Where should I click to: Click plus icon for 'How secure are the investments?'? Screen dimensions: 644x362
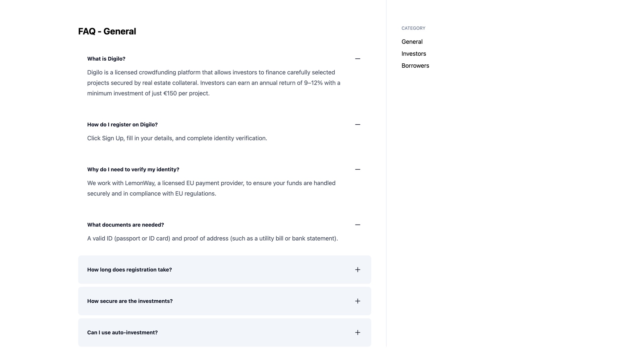click(358, 301)
